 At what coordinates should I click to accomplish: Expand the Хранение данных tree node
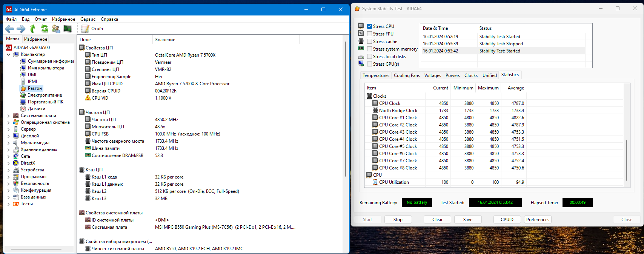pyautogui.click(x=9, y=149)
